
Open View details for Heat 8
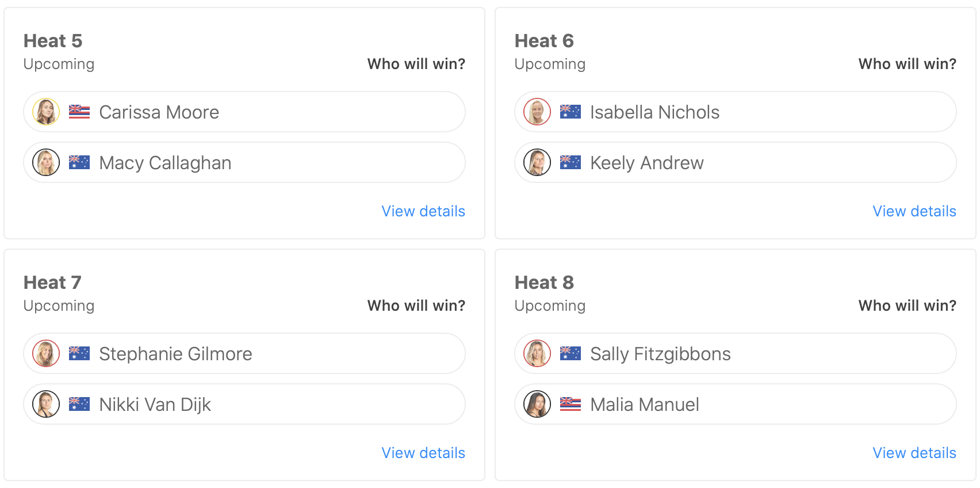coord(914,453)
